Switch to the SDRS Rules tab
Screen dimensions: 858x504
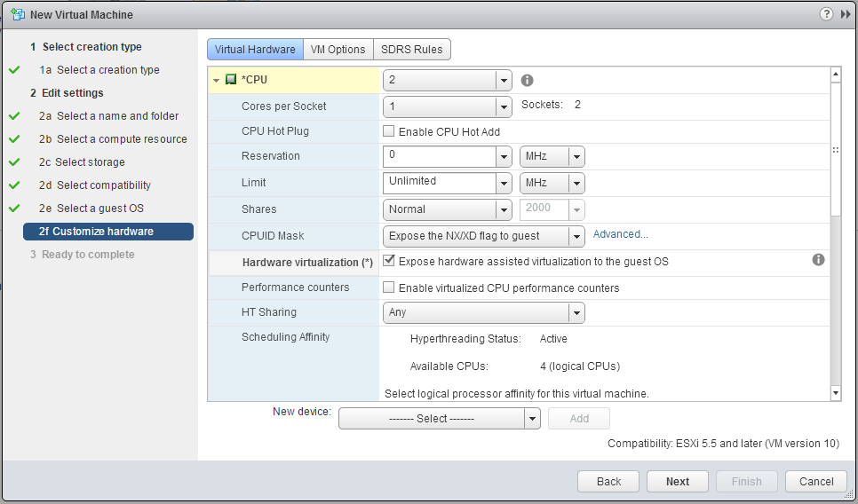[412, 50]
